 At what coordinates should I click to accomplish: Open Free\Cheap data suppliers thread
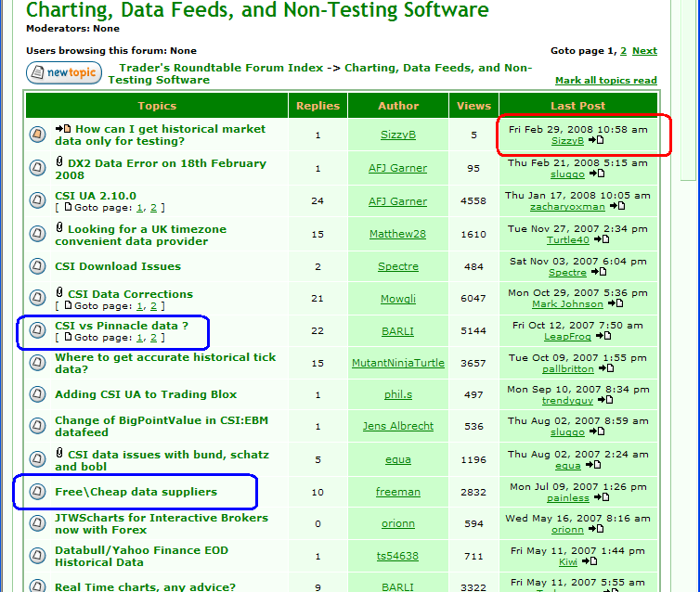pos(136,492)
